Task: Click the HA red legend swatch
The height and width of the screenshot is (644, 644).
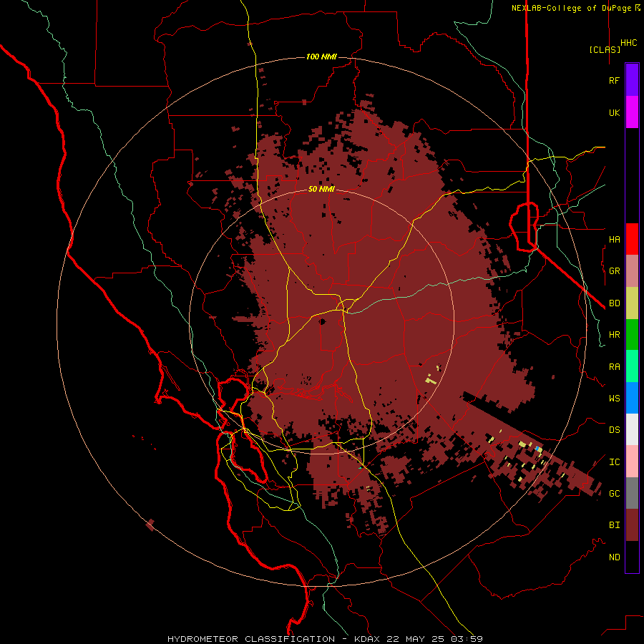Action: pyautogui.click(x=632, y=239)
